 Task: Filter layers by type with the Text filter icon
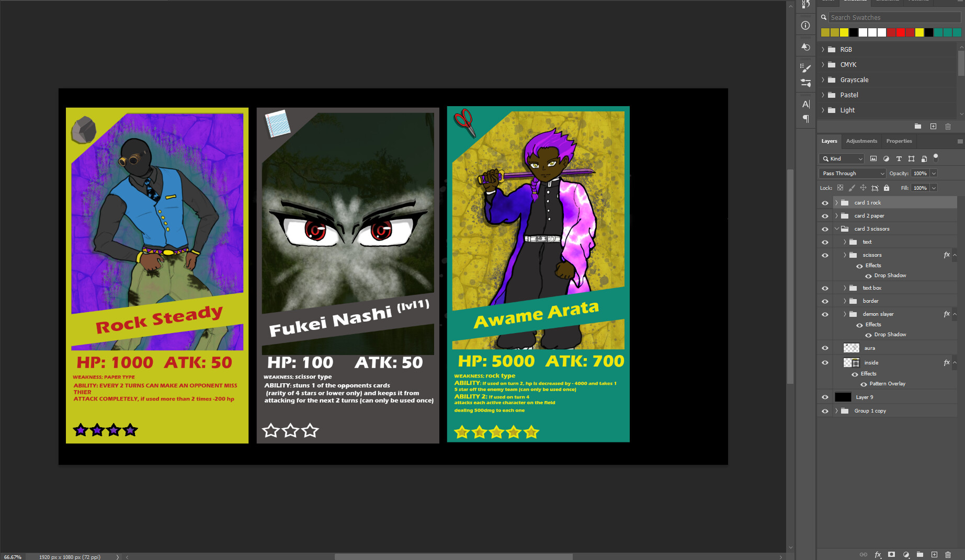pyautogui.click(x=899, y=158)
